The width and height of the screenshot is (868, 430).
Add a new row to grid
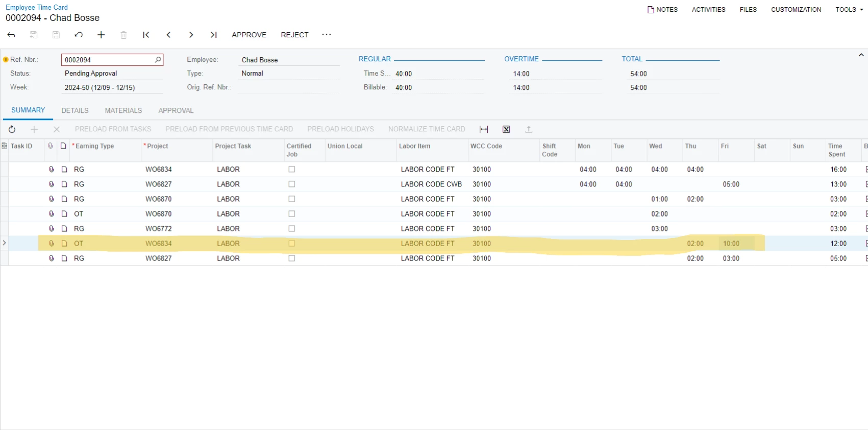34,129
